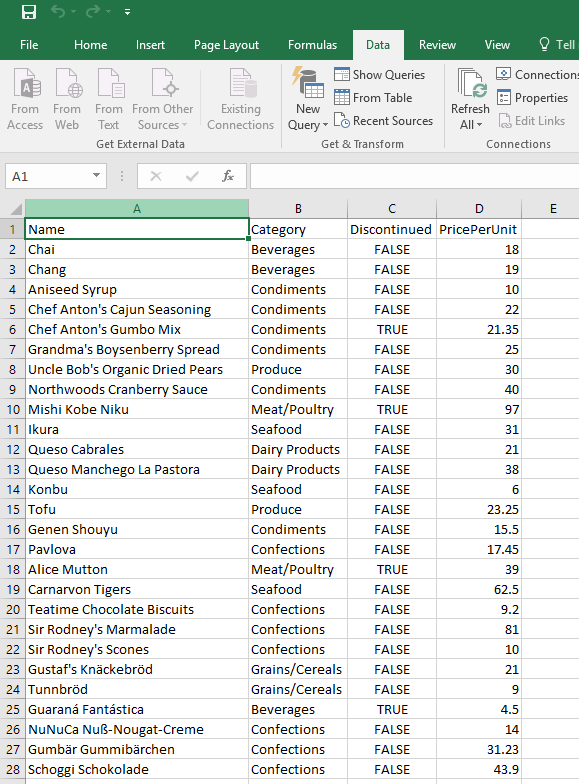Click the Name header cell
The height and width of the screenshot is (784, 579).
(x=136, y=229)
